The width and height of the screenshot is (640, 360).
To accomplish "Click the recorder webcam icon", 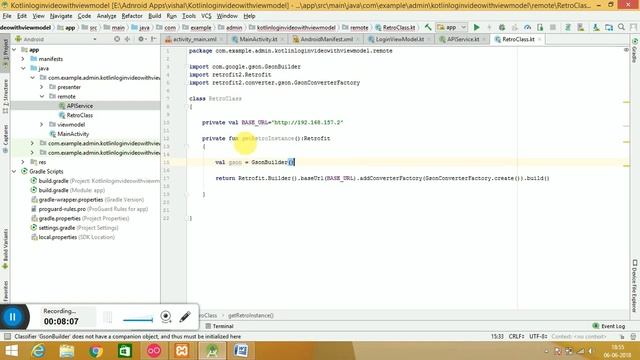I will pyautogui.click(x=166, y=316).
